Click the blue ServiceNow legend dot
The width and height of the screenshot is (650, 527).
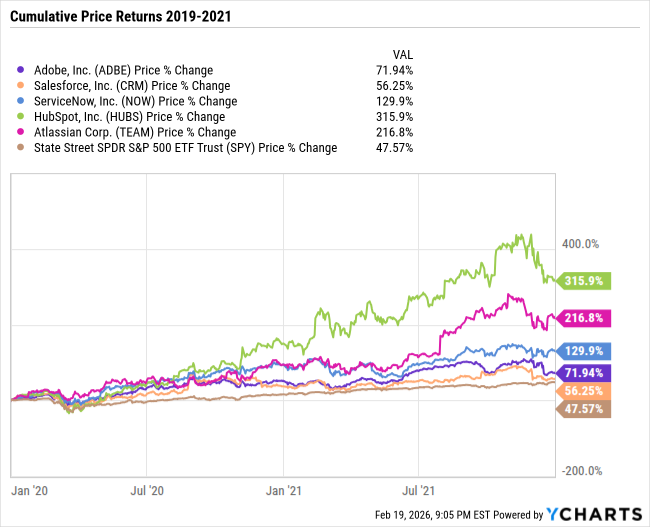tap(23, 101)
